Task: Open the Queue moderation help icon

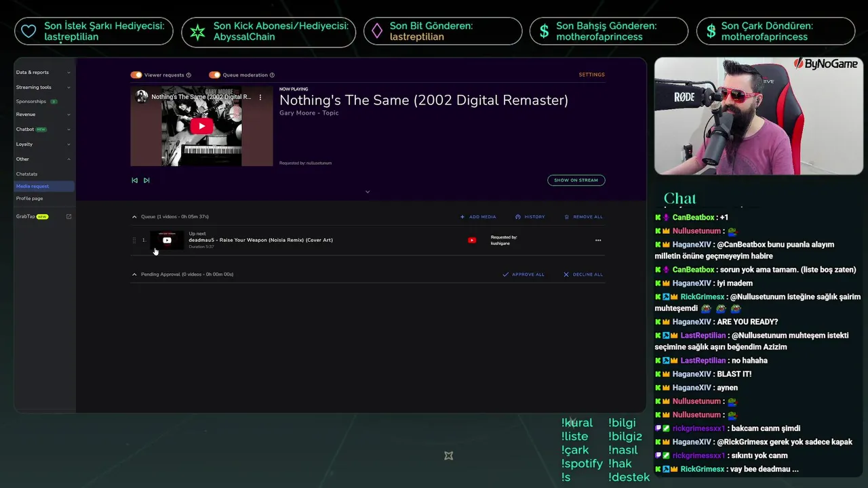Action: click(x=272, y=75)
